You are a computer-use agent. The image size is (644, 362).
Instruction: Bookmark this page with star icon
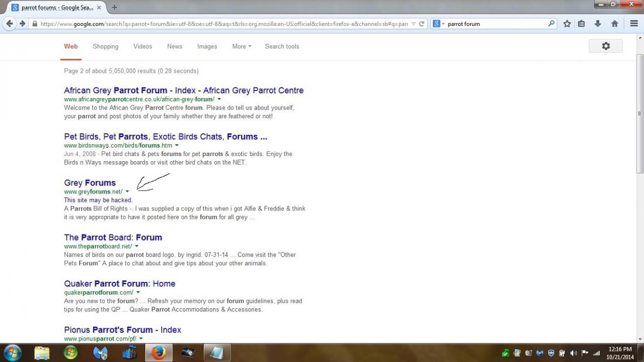click(x=567, y=23)
